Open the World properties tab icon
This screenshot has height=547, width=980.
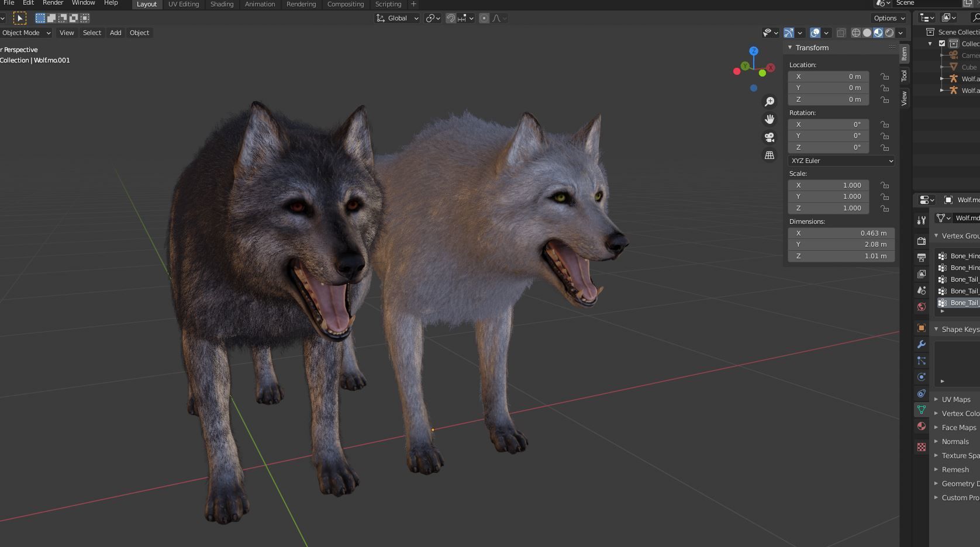922,306
